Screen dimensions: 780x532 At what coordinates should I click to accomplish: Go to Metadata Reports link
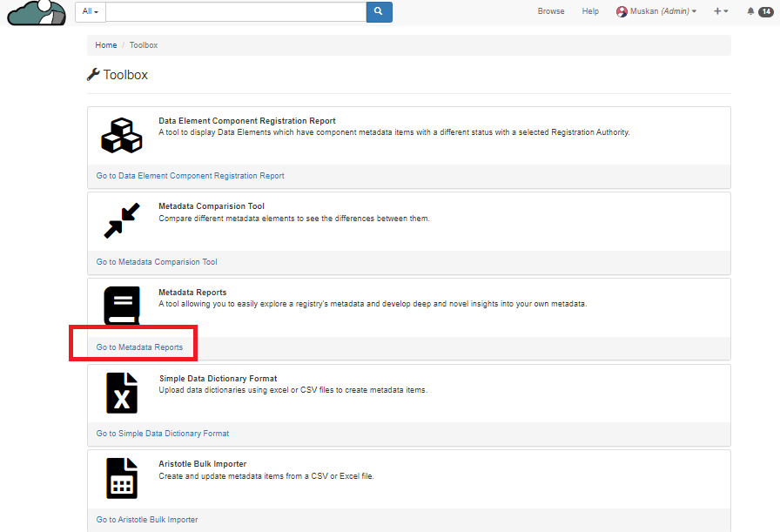pos(139,347)
